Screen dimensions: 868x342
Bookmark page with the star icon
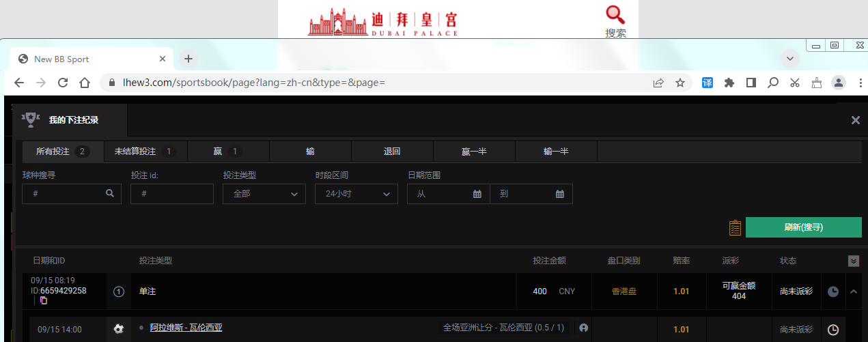tap(680, 83)
